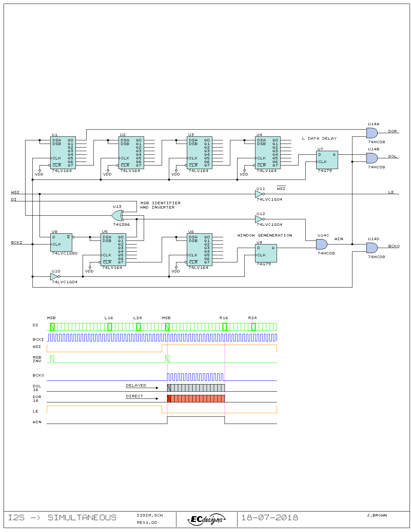Select the U14D AND gate
The image size is (411, 532).
(x=372, y=248)
